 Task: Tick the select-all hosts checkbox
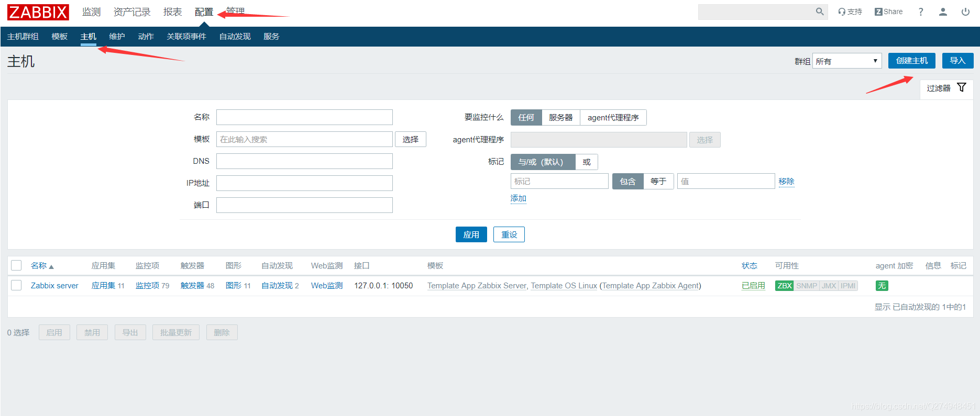(16, 265)
